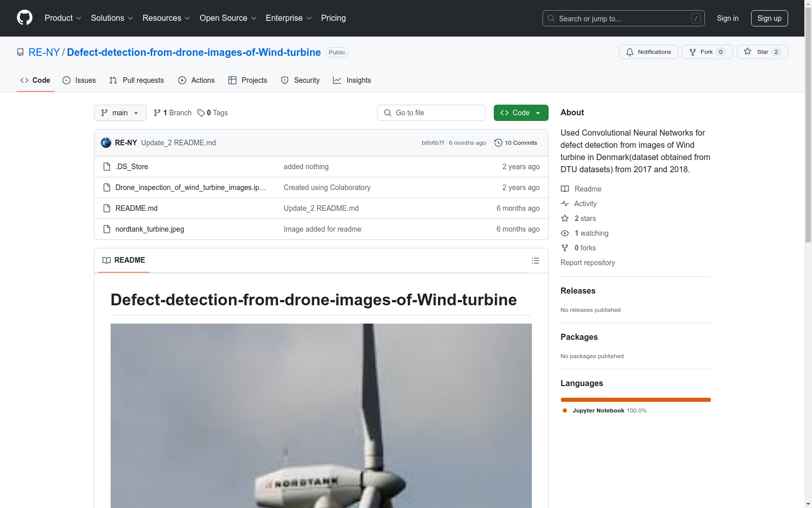Open the Projects tab
The height and width of the screenshot is (508, 812).
click(x=248, y=80)
